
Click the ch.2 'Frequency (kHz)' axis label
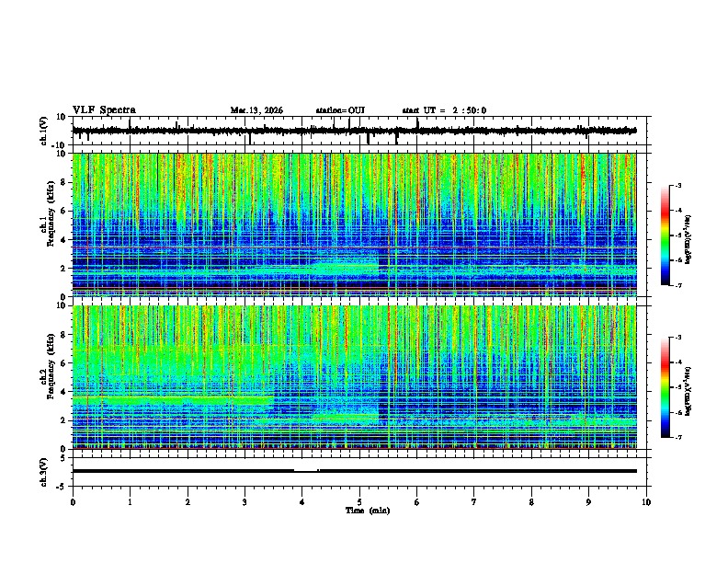51,366
